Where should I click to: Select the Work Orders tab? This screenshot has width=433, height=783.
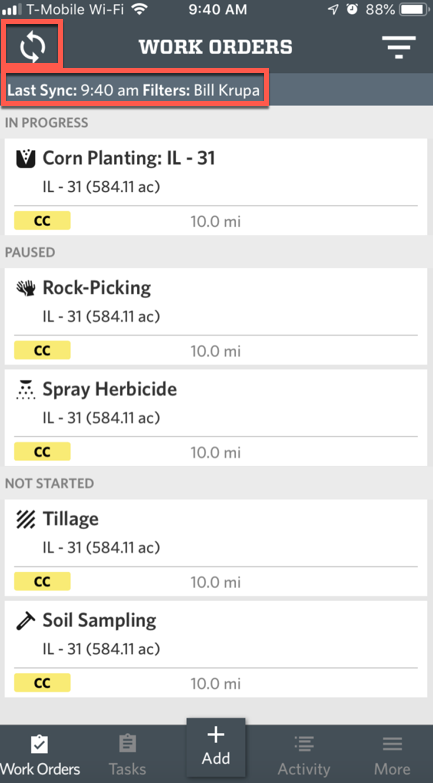coord(40,755)
